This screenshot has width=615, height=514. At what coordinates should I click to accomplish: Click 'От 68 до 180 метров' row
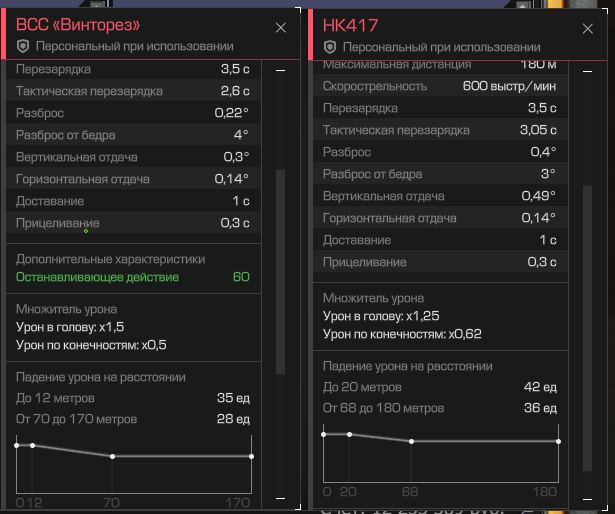[x=440, y=408]
